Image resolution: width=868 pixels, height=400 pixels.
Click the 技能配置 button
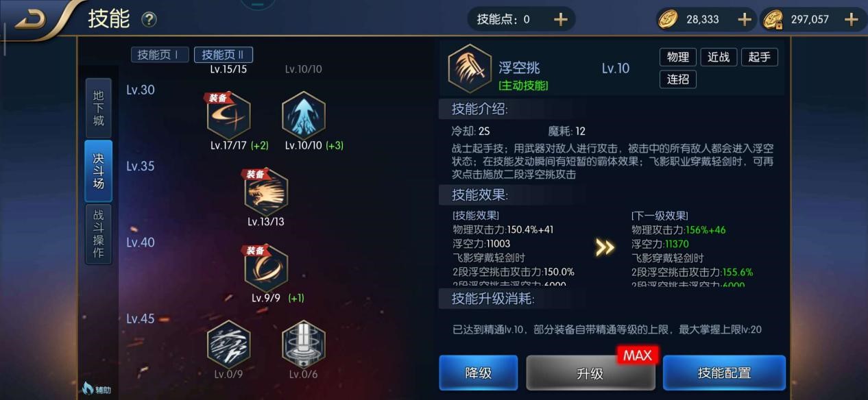click(724, 373)
